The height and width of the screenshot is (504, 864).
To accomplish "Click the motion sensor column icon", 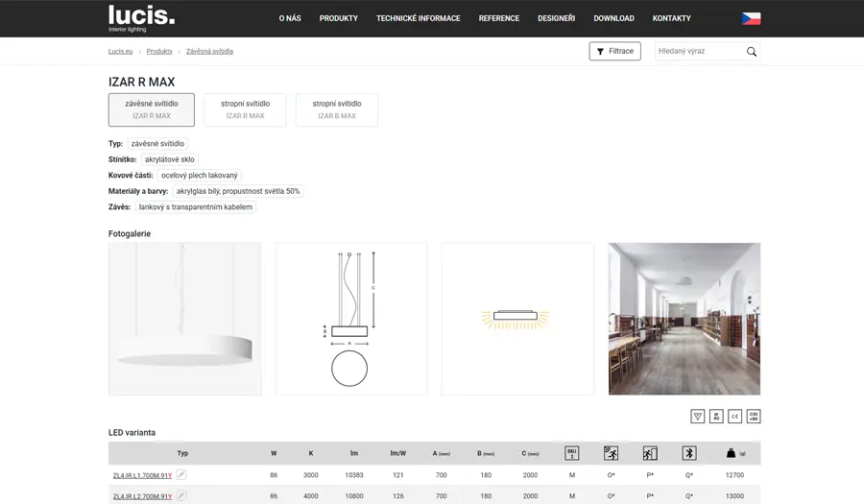I will pyautogui.click(x=611, y=453).
